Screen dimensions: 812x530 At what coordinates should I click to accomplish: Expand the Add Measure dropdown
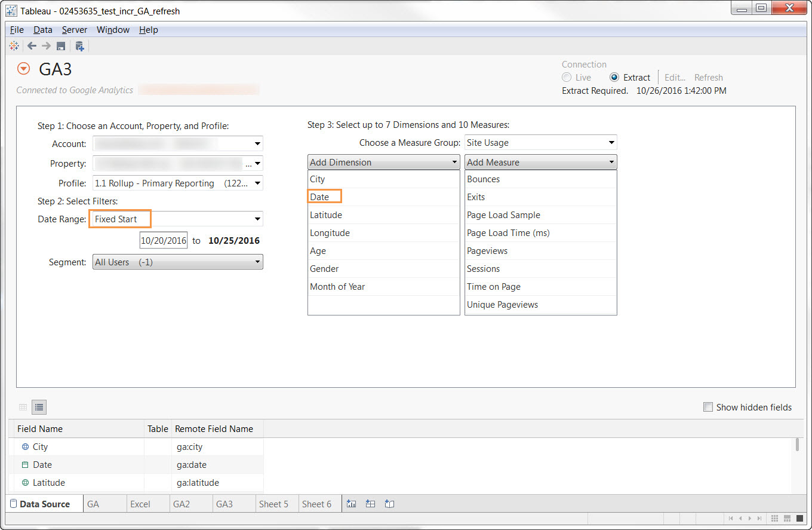pyautogui.click(x=540, y=162)
